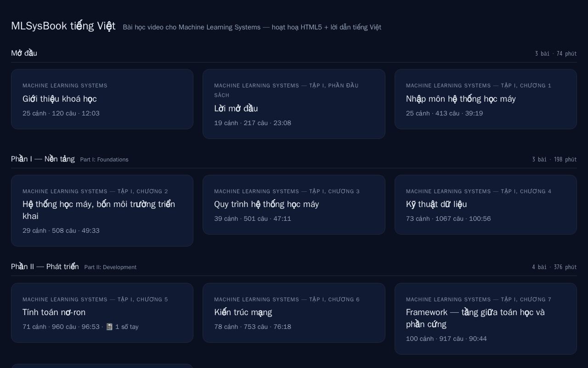The width and height of the screenshot is (588, 368).
Task: Click the '100 cảnh · 917 câu · 90:44' stats
Action: (x=447, y=339)
